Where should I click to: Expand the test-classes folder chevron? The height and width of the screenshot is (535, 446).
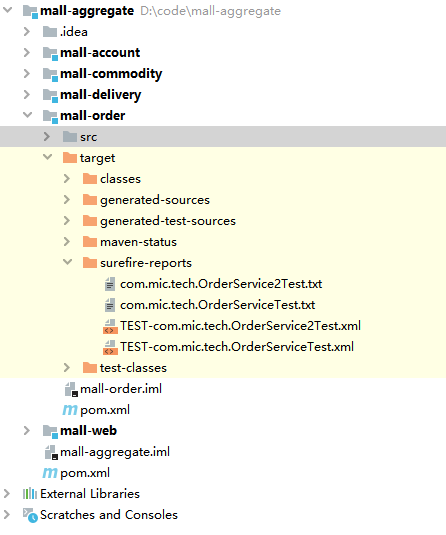click(67, 367)
